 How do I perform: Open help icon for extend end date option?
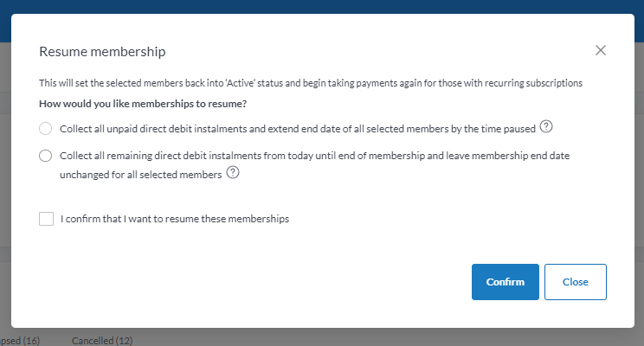pyautogui.click(x=546, y=126)
